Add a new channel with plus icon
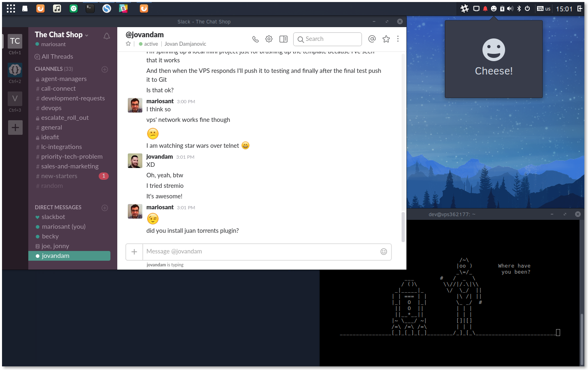This screenshot has height=370, width=588. tap(105, 69)
